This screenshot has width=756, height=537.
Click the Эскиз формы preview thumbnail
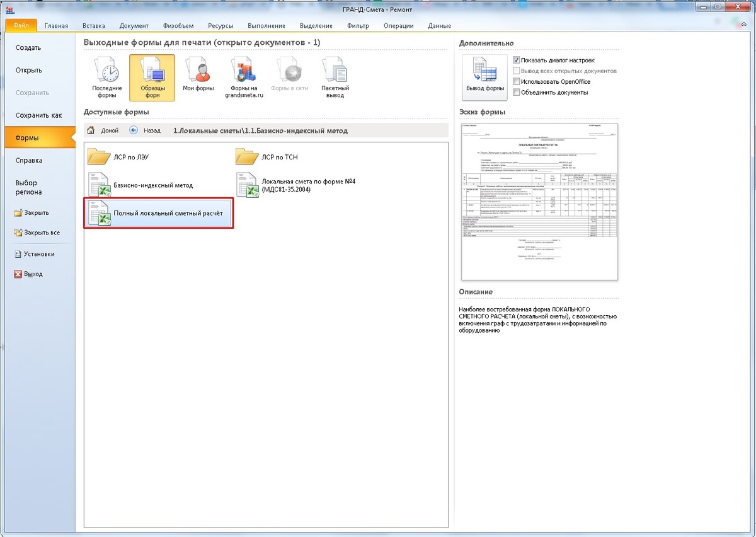click(540, 201)
